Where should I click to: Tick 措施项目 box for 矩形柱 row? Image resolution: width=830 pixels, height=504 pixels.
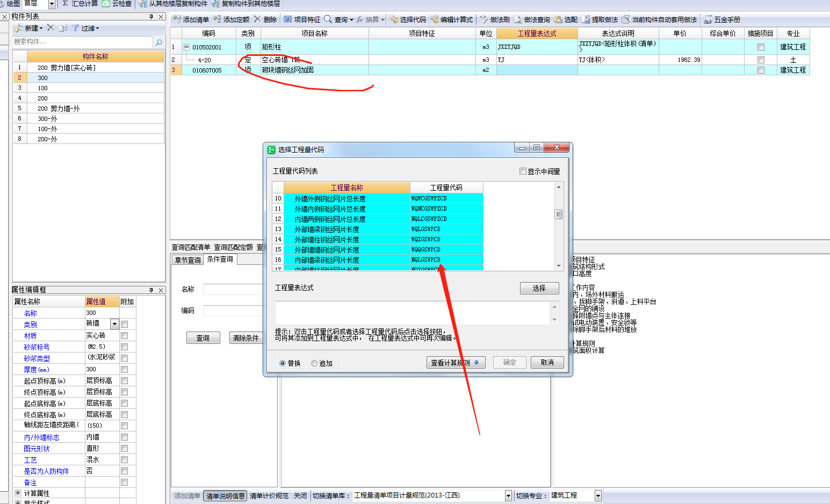coord(761,47)
